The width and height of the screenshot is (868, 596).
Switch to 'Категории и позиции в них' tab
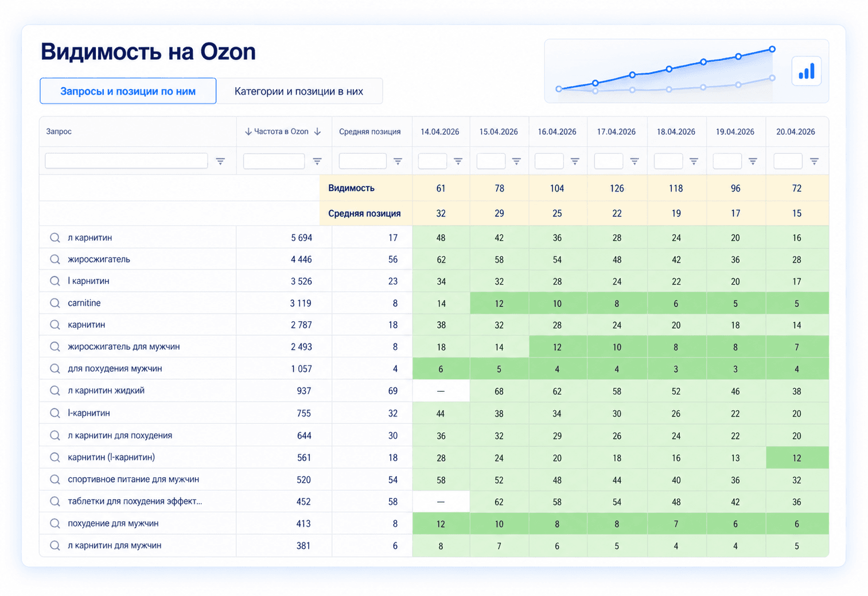[299, 91]
